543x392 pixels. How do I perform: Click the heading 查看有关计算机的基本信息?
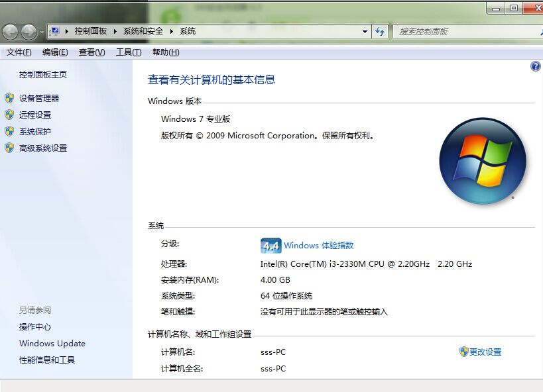click(211, 80)
